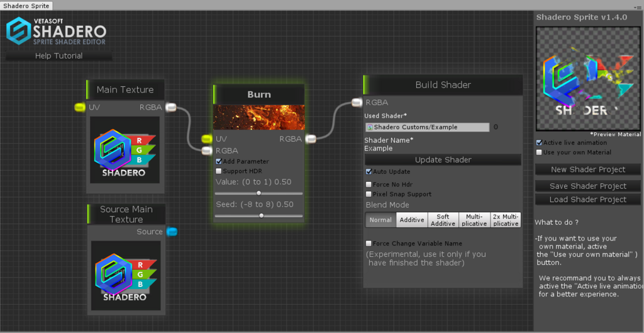Click the blue Source output port
Screen dimensions: 644x333
tap(172, 232)
